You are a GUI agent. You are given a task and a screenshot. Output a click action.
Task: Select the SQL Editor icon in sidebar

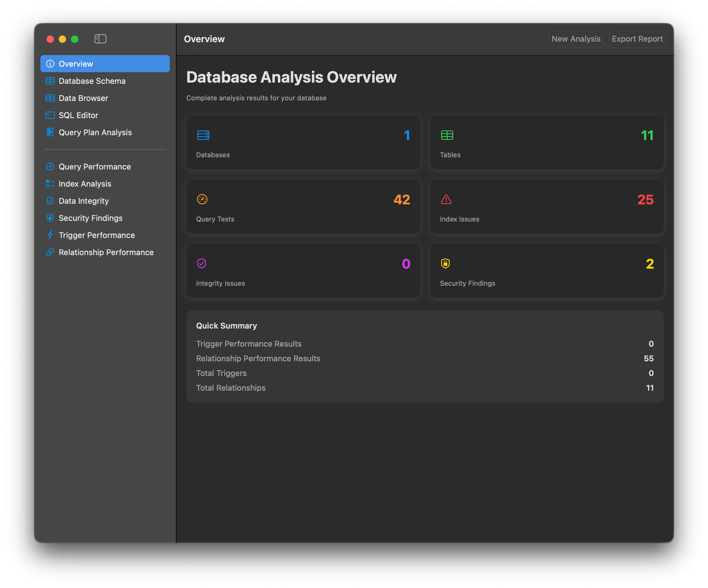50,115
